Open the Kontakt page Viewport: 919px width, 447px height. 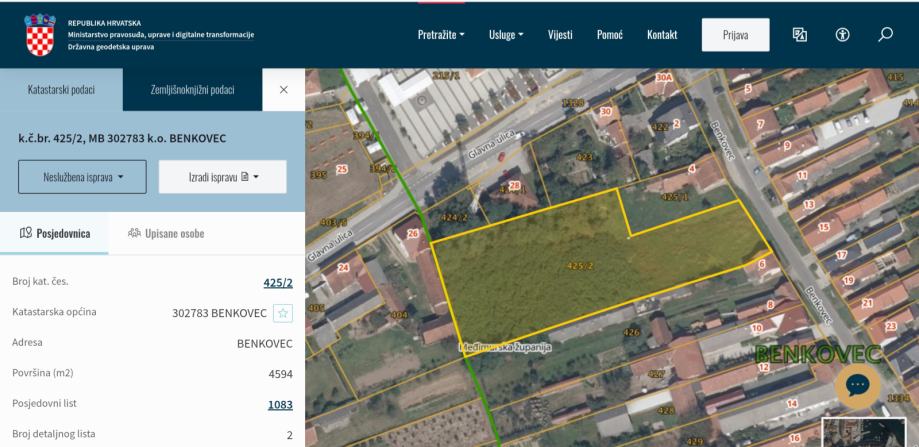coord(662,35)
